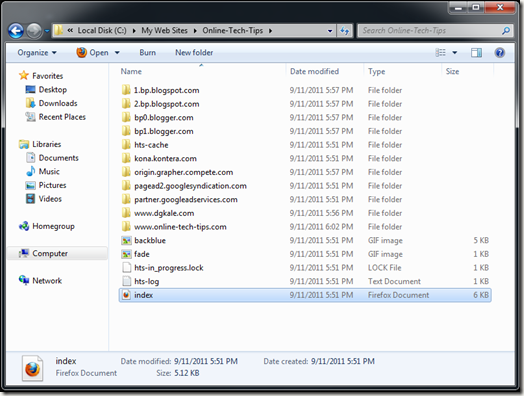Select the 1.bp.blogspot.com folder icon

(x=126, y=90)
